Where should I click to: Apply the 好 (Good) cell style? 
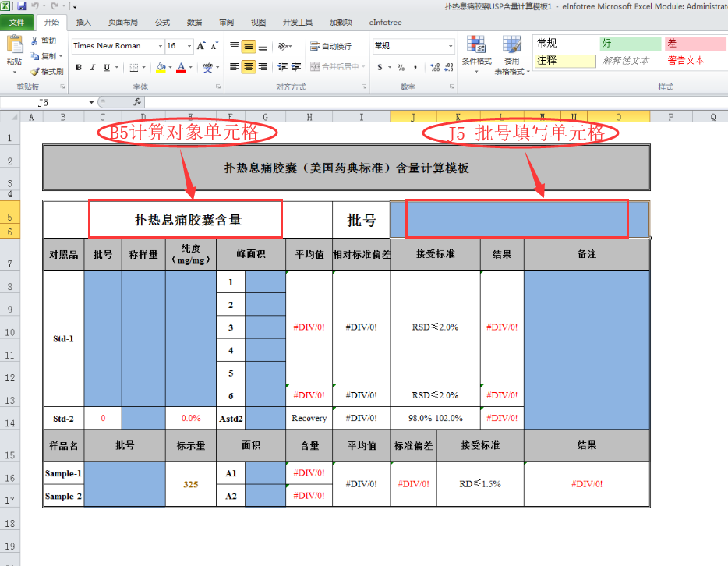[x=630, y=44]
